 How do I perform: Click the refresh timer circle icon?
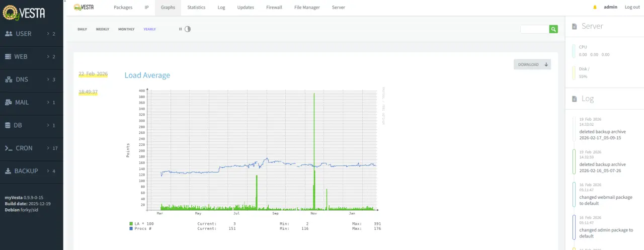[188, 29]
